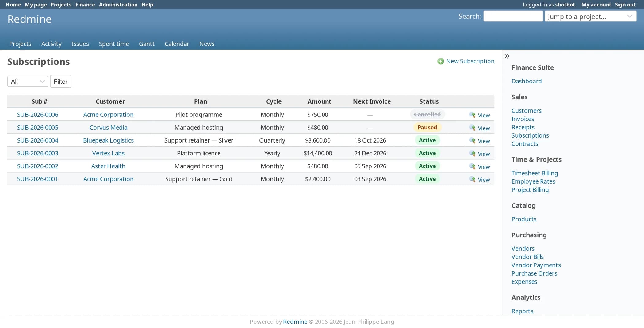Viewport: 644px width, 328px height.
Task: Click the view icon for SUB-2026-0005
Action: click(x=472, y=128)
